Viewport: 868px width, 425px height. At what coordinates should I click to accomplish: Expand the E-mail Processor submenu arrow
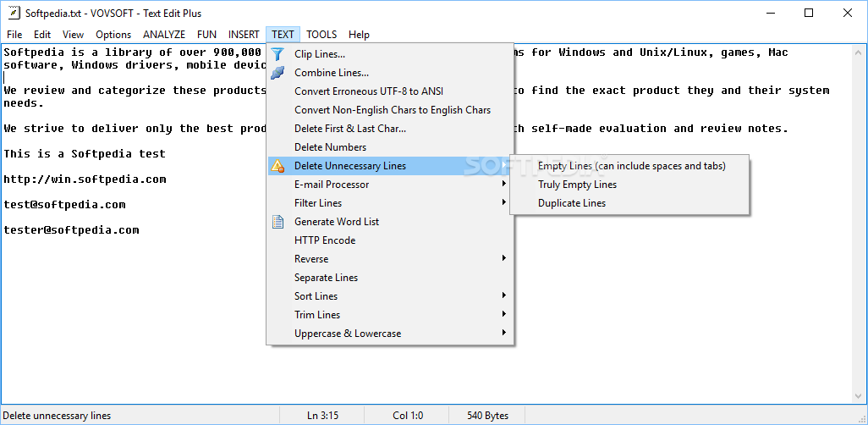tap(503, 184)
